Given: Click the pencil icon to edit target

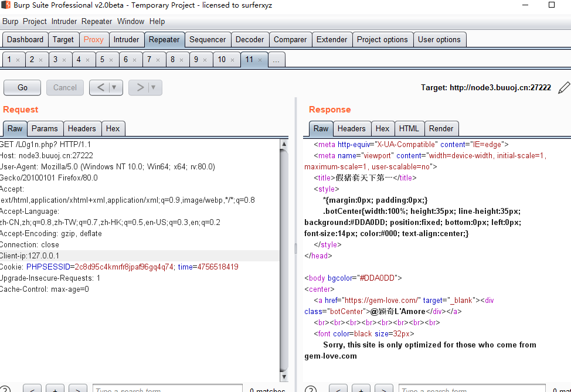Looking at the screenshot, I should pos(563,87).
